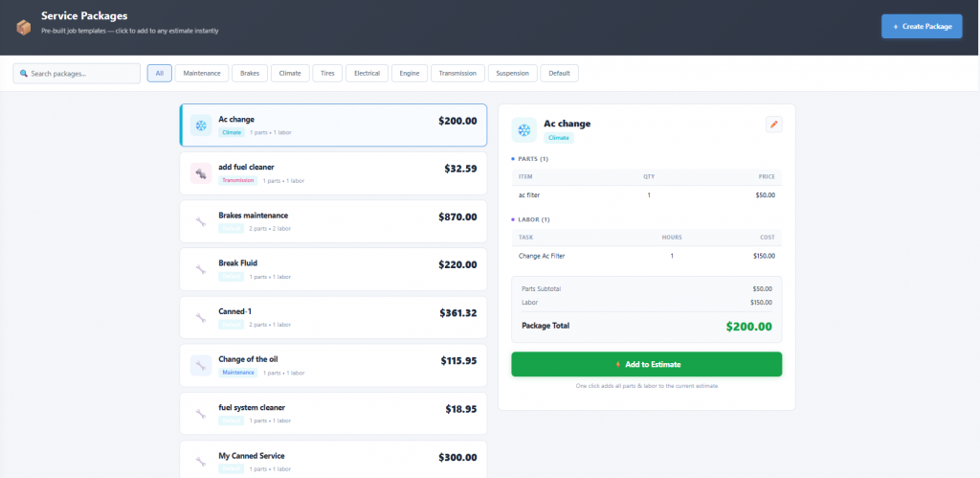Image resolution: width=980 pixels, height=478 pixels.
Task: Filter packages by Maintenance
Action: click(202, 73)
